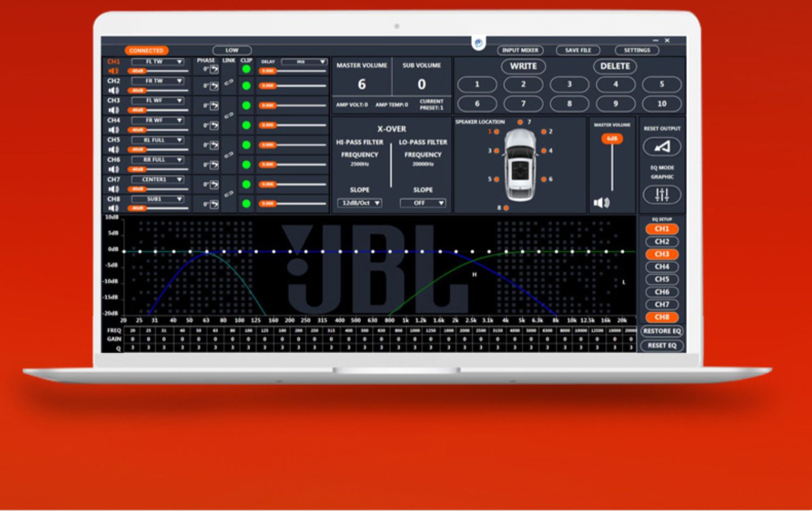The height and width of the screenshot is (511, 812).
Task: Toggle CH6 in the EQ Setup list
Action: [662, 292]
